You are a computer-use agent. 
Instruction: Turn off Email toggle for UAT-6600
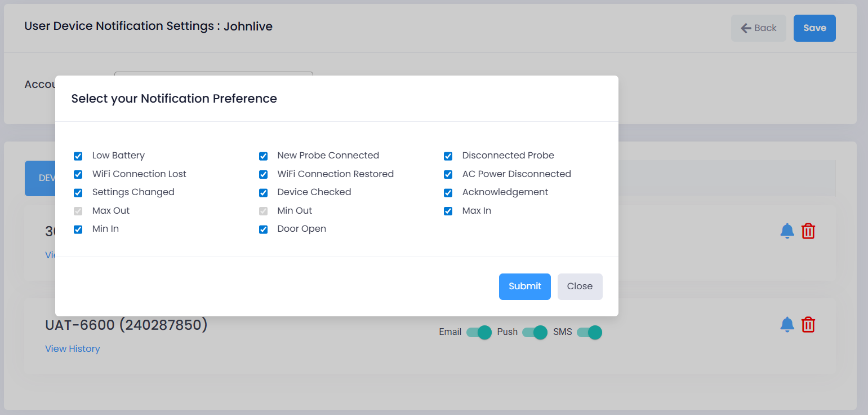click(x=479, y=332)
